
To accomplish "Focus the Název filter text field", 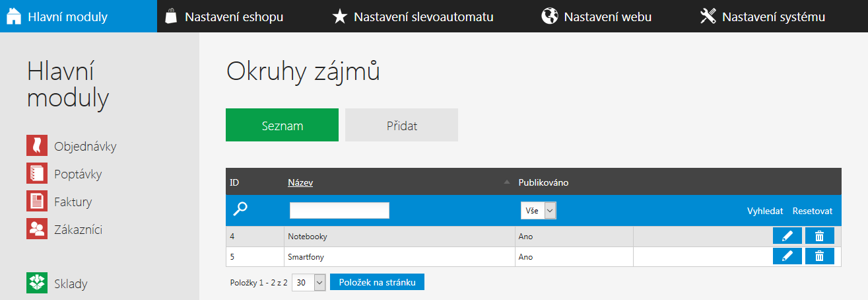I will pos(339,211).
